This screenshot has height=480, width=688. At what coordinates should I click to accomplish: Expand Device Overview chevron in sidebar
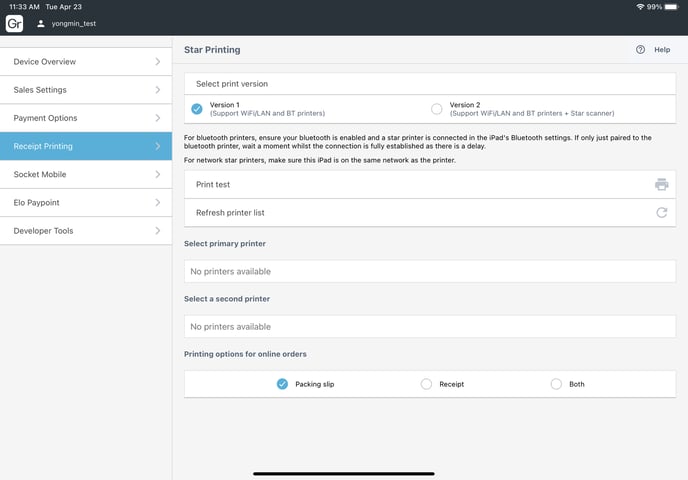pos(157,62)
